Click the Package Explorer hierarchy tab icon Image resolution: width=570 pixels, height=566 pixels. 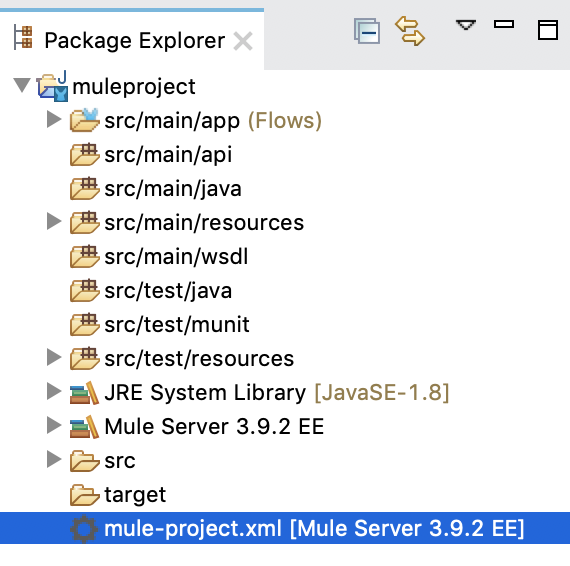(23, 37)
